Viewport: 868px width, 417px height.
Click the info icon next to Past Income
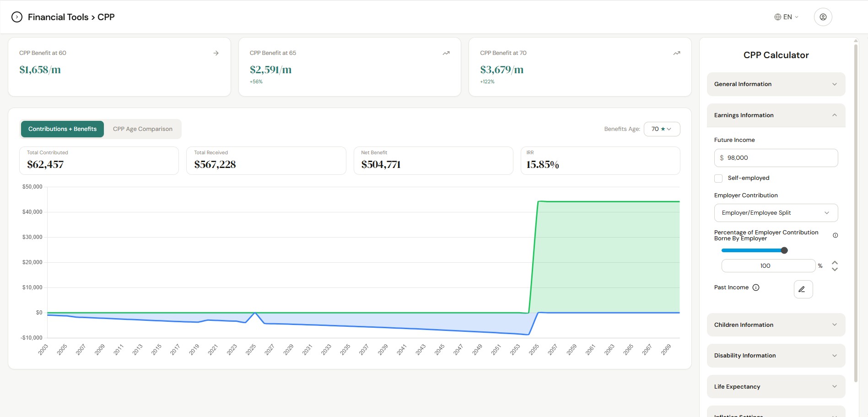click(756, 287)
